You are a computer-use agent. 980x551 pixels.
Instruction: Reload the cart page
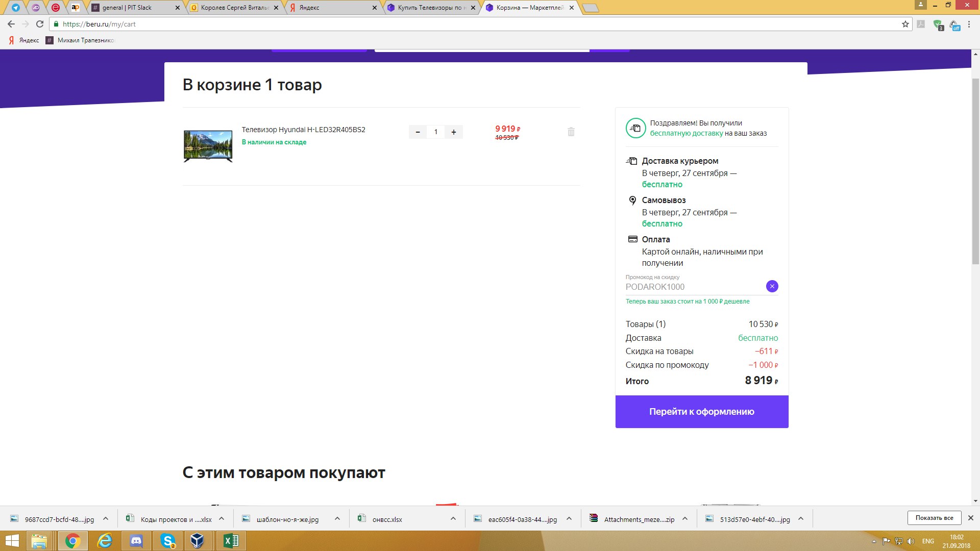pyautogui.click(x=40, y=24)
